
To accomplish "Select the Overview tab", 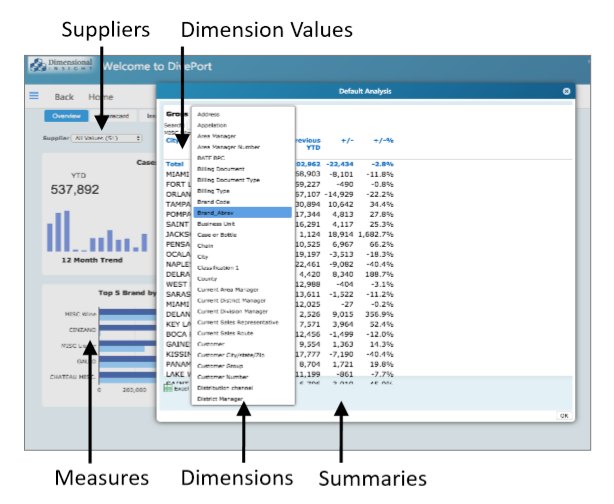I will 66,116.
